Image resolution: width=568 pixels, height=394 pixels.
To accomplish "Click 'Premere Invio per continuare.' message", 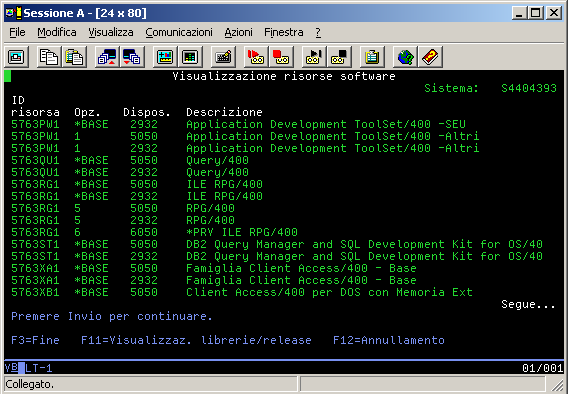I will pyautogui.click(x=112, y=317).
